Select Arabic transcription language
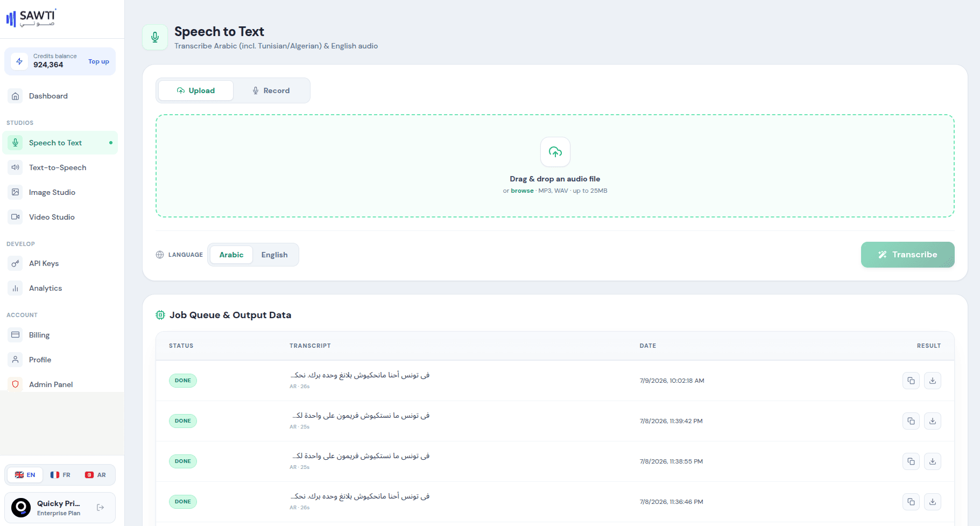This screenshot has height=526, width=980. (231, 255)
